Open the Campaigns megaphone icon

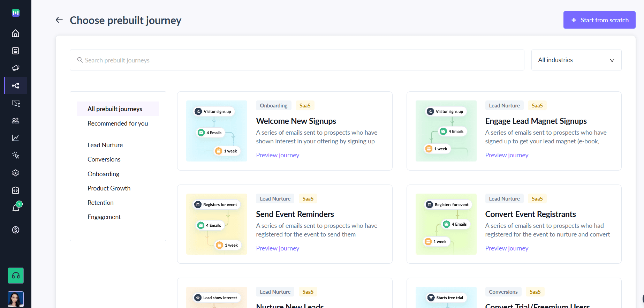click(x=15, y=68)
